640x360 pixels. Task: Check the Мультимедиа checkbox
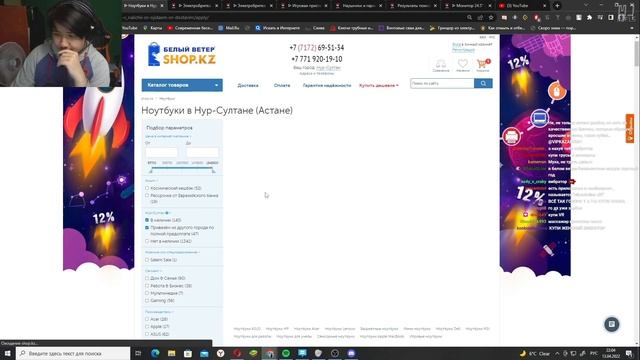(x=147, y=293)
